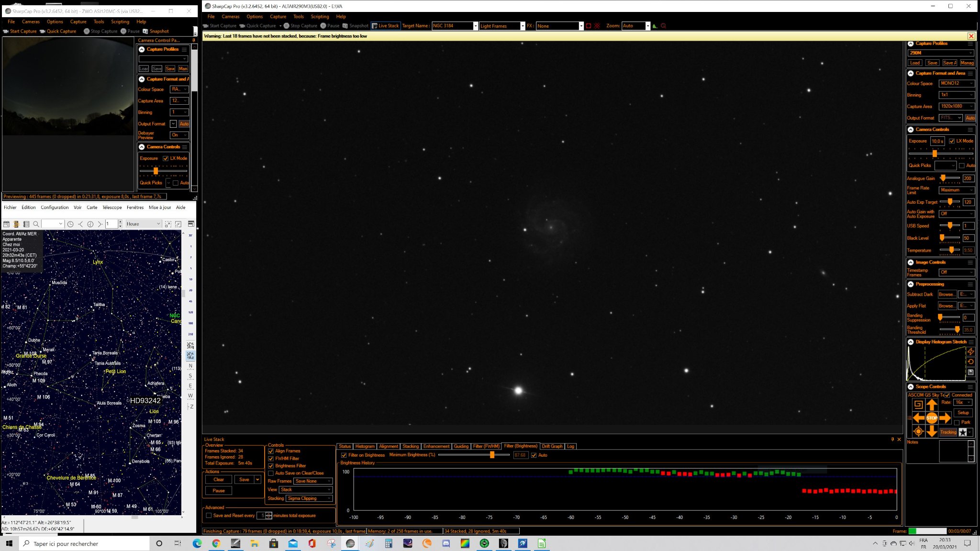
Task: Open scope Rate 16x dropdown
Action: [x=962, y=402]
